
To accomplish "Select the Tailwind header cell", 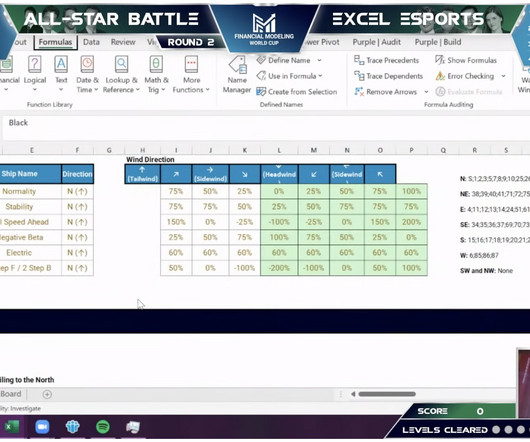I will click(143, 174).
